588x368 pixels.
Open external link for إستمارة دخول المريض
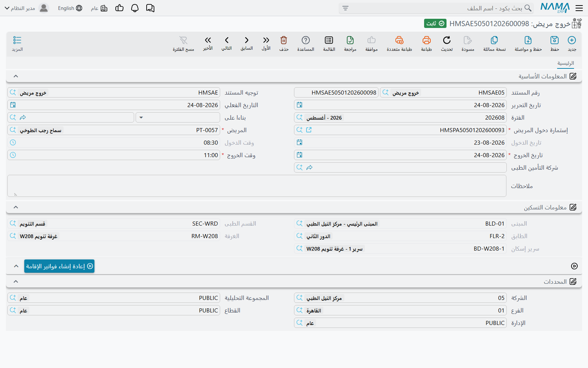click(x=309, y=130)
